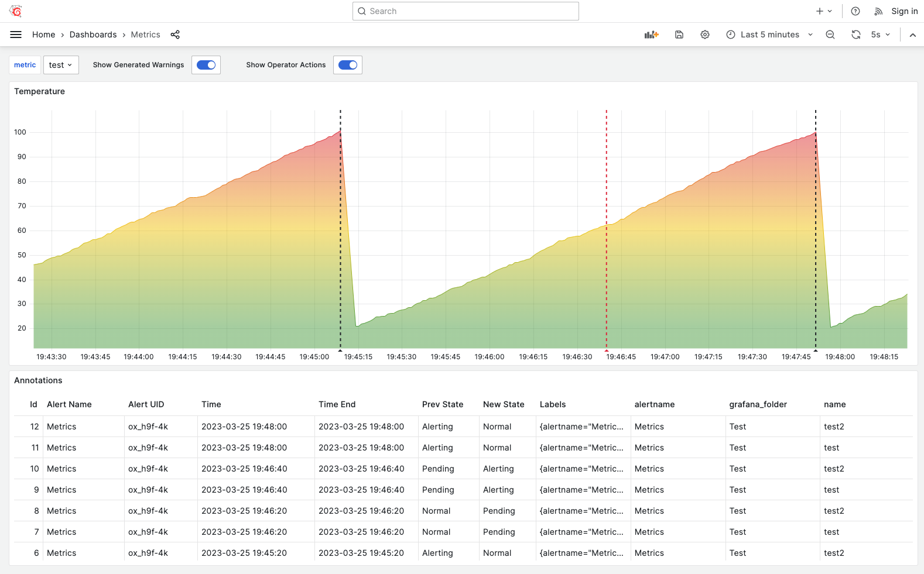Open the 5s refresh interval dropdown

(x=881, y=35)
